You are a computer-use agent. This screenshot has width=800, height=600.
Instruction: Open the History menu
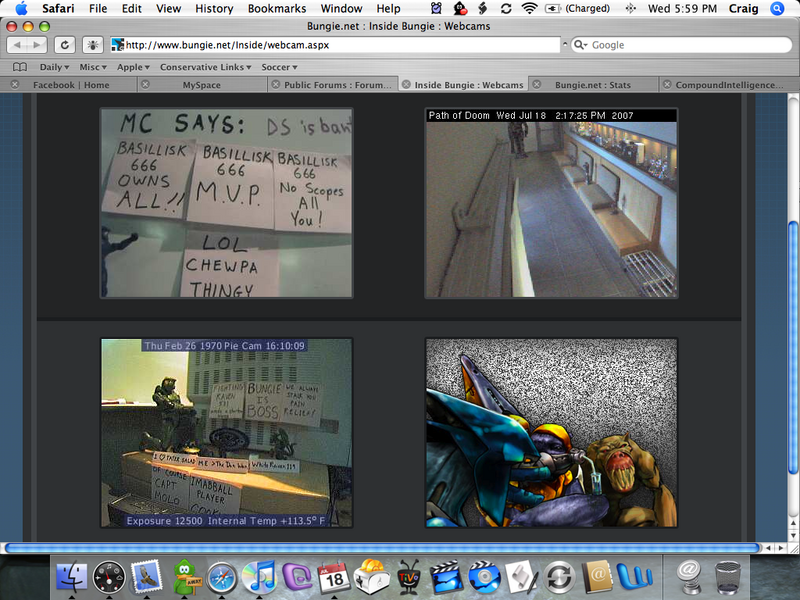[x=214, y=8]
